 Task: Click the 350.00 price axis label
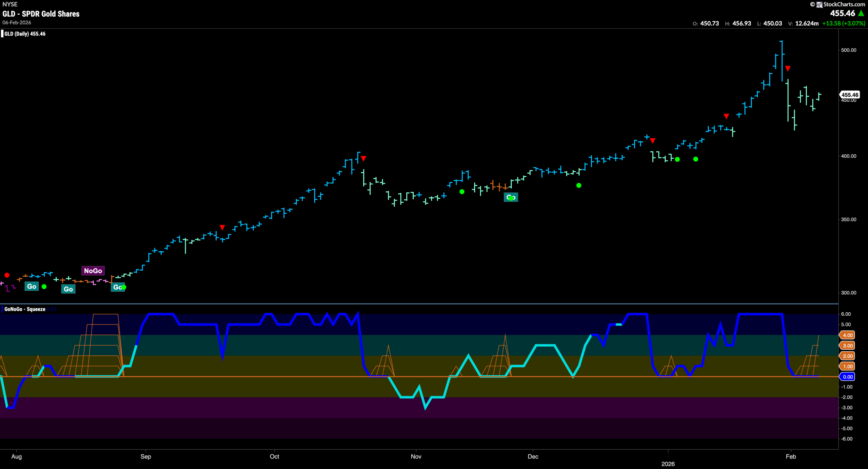849,219
